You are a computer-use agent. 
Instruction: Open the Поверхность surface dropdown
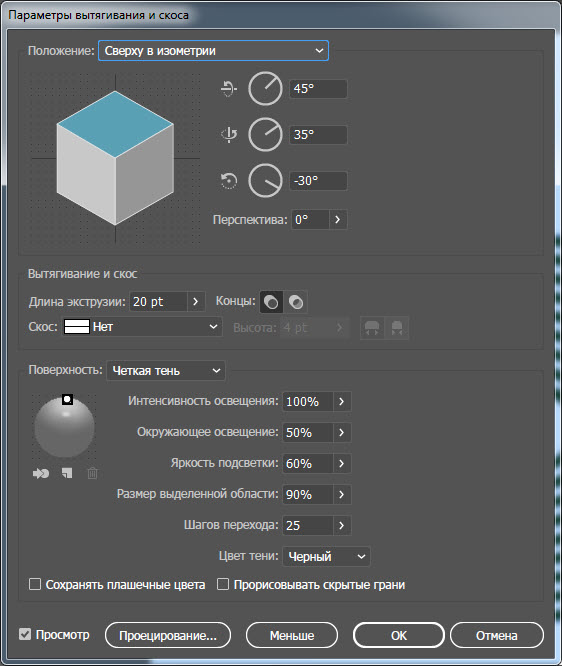click(x=166, y=371)
